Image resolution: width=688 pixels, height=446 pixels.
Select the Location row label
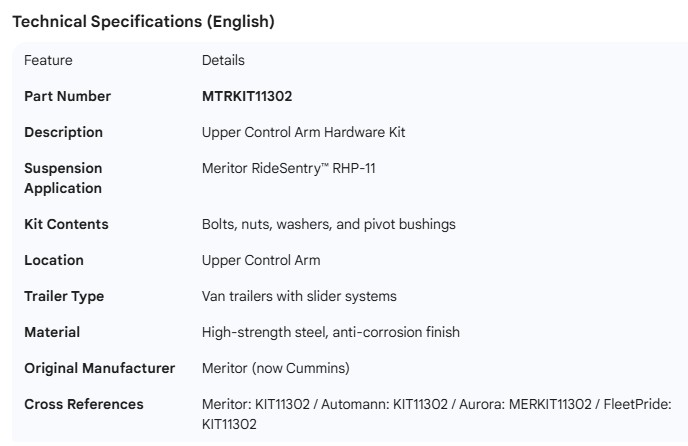(54, 260)
